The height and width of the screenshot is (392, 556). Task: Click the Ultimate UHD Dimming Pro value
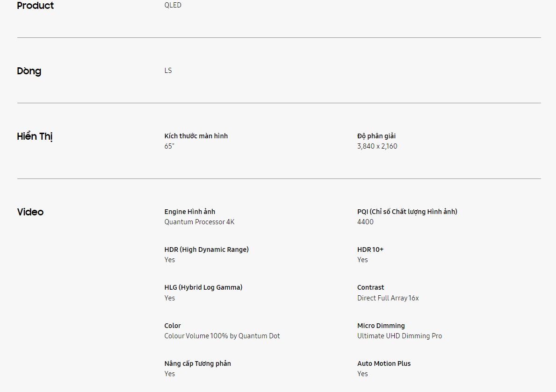(399, 336)
